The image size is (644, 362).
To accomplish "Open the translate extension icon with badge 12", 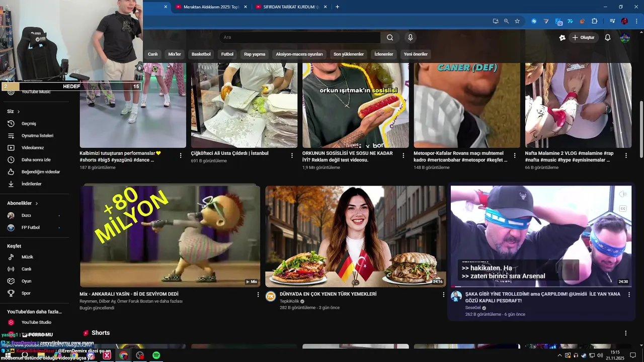I will coord(559,21).
